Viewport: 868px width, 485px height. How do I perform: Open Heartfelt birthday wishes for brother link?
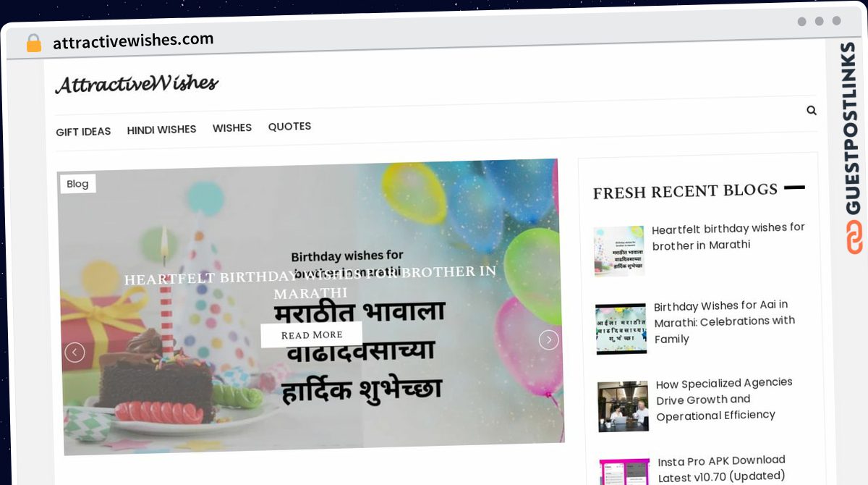728,236
